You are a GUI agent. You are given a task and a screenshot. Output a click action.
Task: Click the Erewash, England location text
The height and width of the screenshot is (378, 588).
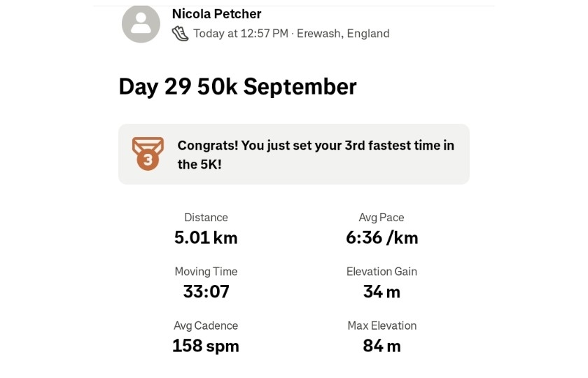pos(343,34)
